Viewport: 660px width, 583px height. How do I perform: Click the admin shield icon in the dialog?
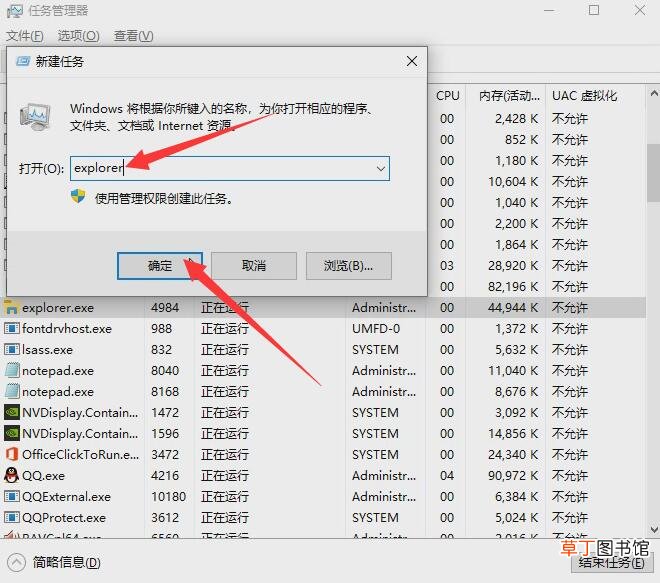[78, 196]
